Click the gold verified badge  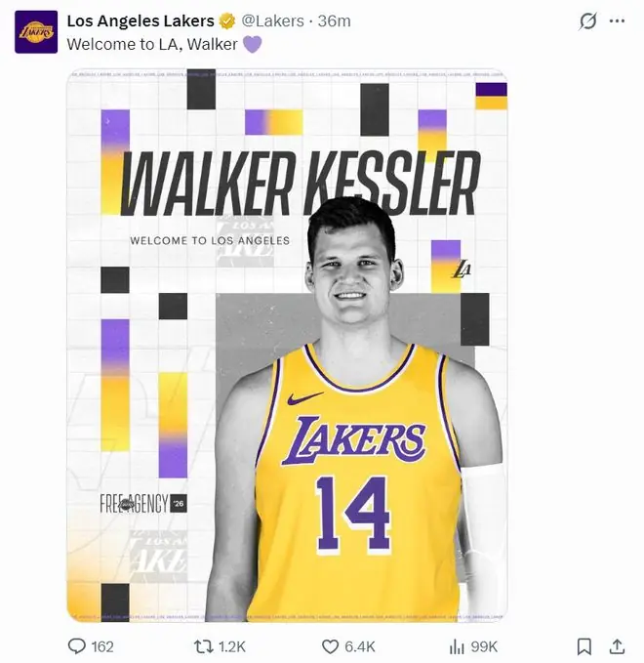[x=227, y=21]
